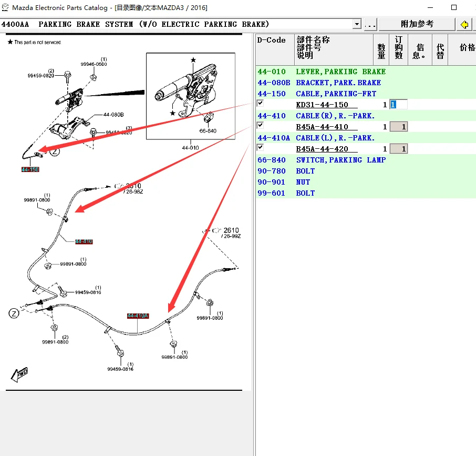Click the 数量 column header
476x456 pixels.
[x=381, y=49]
